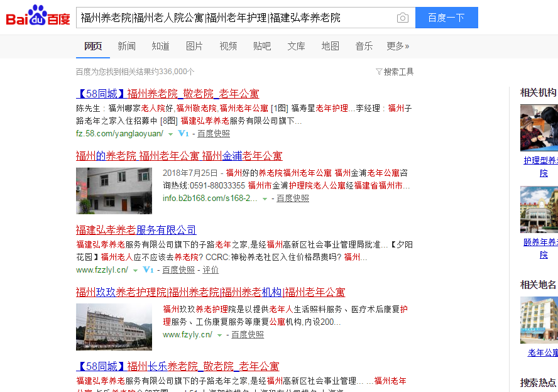Click the 护理型养老院 sidebar link
The image size is (558, 392).
541,167
